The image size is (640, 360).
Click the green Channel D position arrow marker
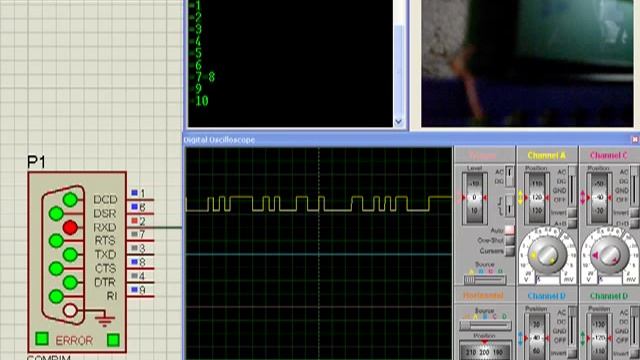583,338
